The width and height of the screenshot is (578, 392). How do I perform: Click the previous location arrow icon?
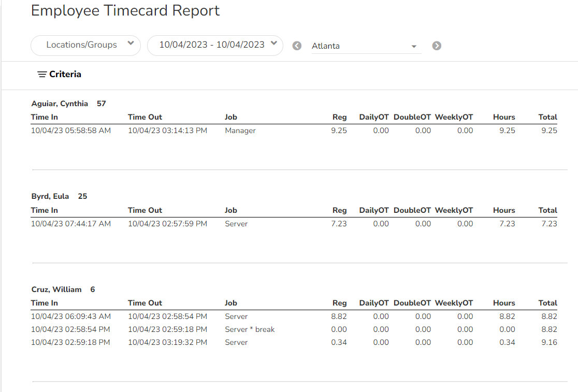[297, 46]
